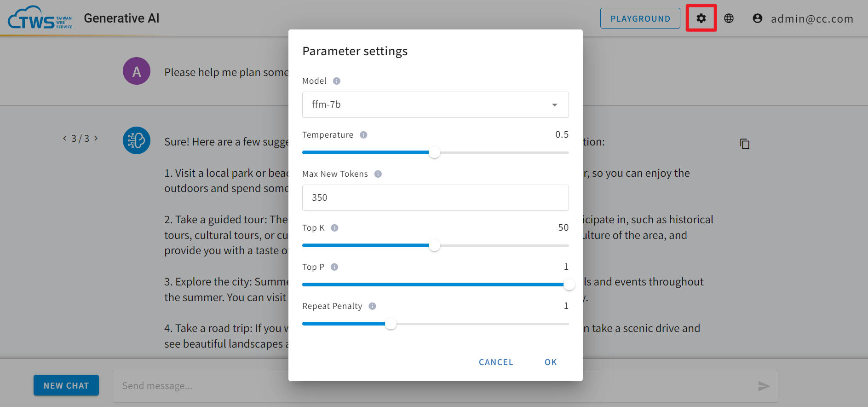This screenshot has height=407, width=868.
Task: Click the send message arrow icon
Action: click(x=764, y=386)
